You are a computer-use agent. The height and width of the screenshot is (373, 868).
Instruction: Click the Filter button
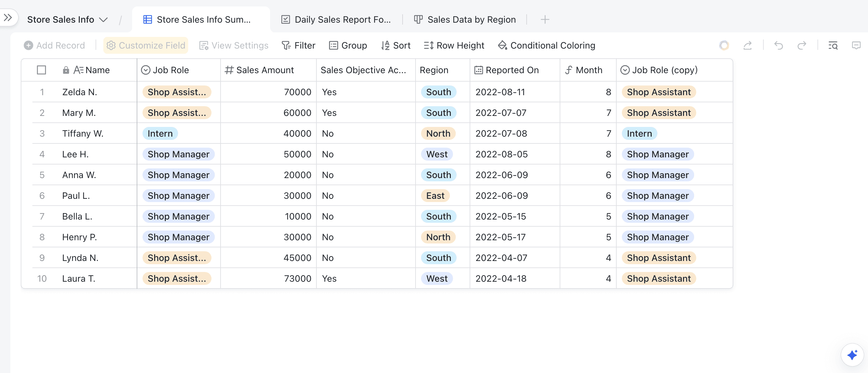coord(298,45)
